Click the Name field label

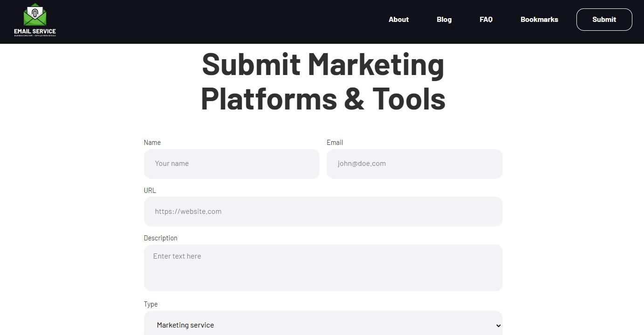152,143
